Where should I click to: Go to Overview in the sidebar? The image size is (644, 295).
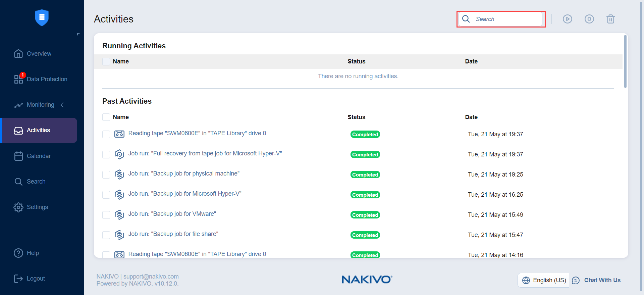(39, 54)
